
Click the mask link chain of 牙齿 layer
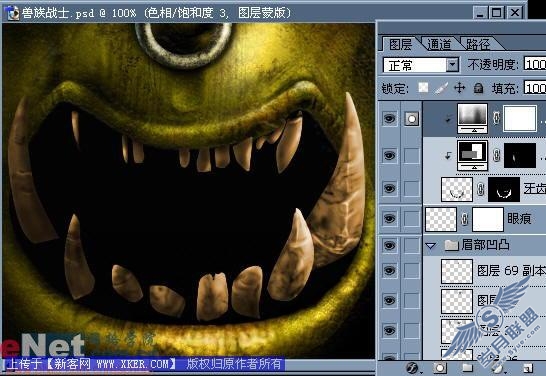pyautogui.click(x=481, y=189)
